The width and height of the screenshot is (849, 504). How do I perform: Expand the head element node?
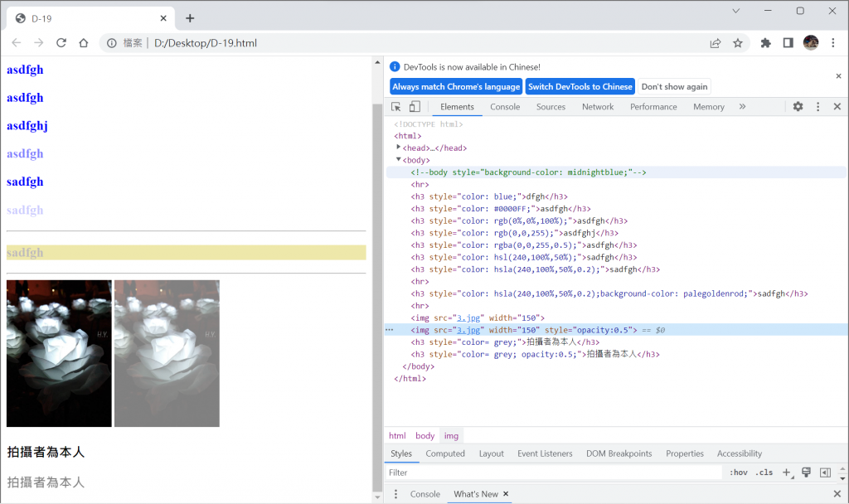[399, 148]
